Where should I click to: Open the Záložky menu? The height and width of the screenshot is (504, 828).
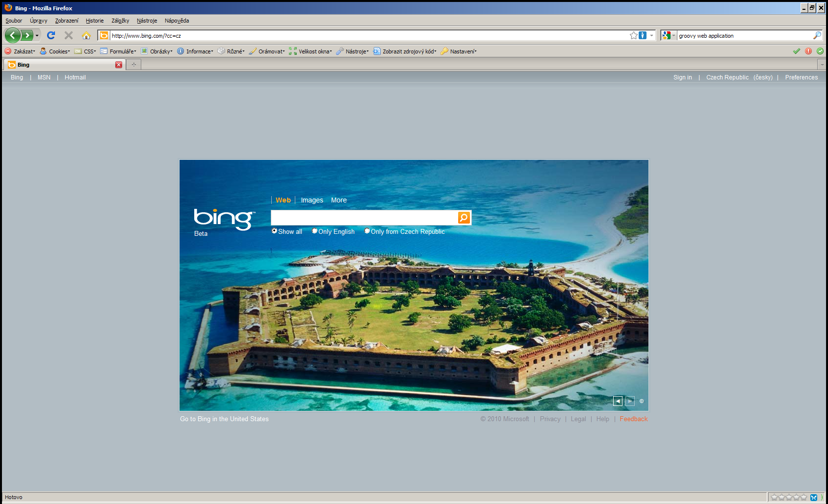tap(120, 21)
